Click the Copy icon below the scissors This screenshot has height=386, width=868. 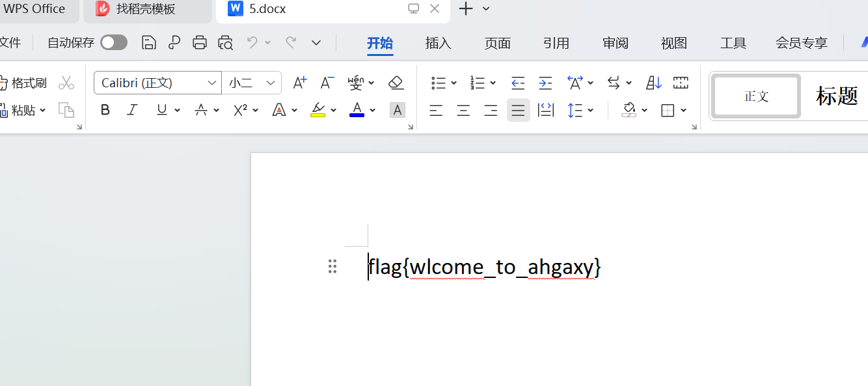pyautogui.click(x=66, y=110)
